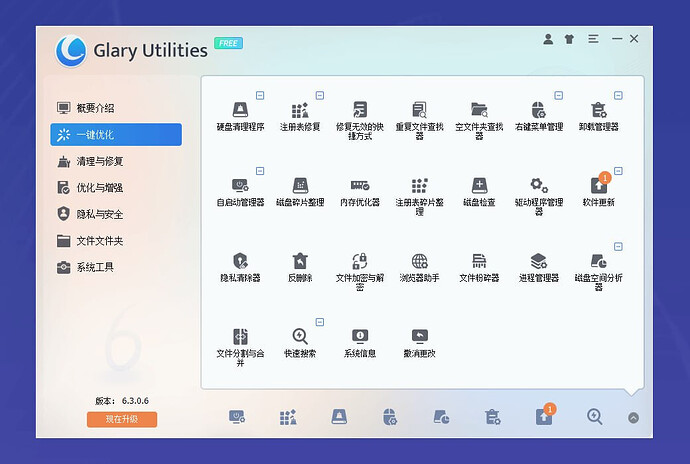
Task: Open 注册表碎片整理 tool
Action: click(x=419, y=196)
